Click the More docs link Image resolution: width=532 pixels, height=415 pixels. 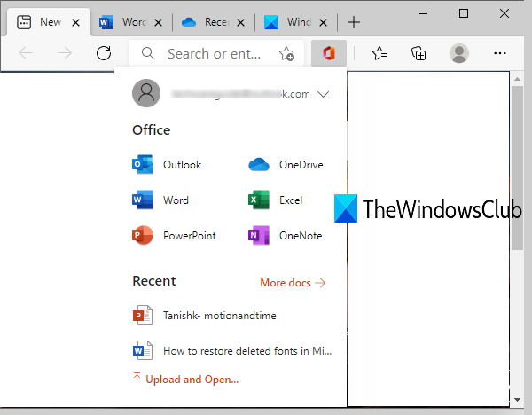pyautogui.click(x=293, y=283)
